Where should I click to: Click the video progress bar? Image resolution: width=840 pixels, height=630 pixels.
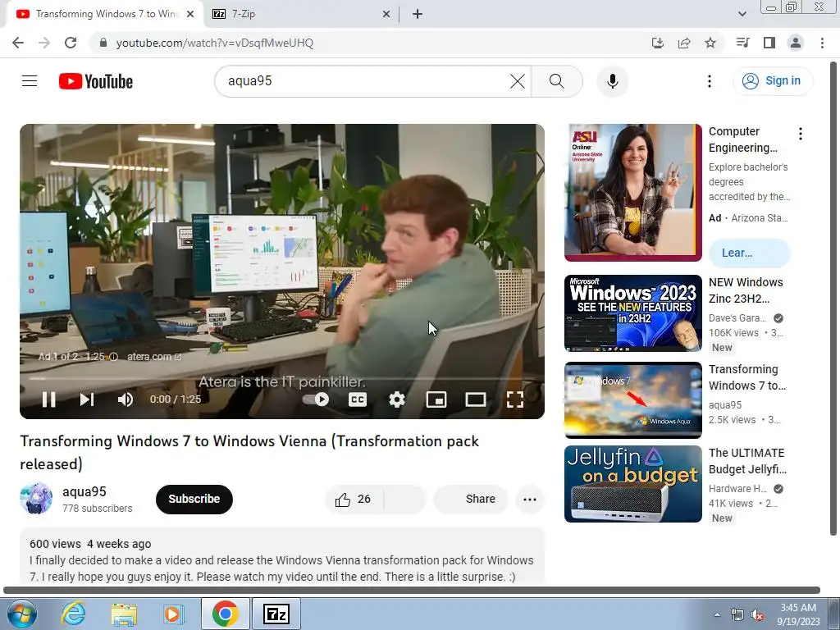[x=282, y=378]
